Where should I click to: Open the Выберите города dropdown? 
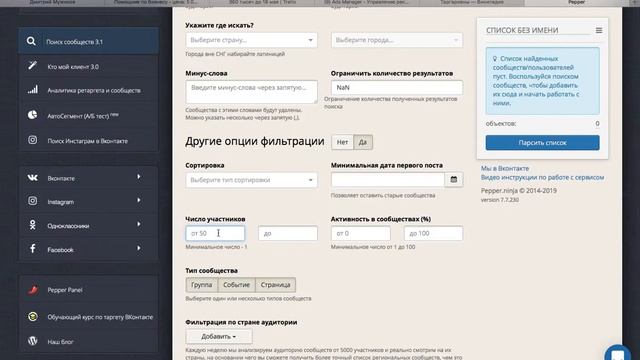pos(397,40)
